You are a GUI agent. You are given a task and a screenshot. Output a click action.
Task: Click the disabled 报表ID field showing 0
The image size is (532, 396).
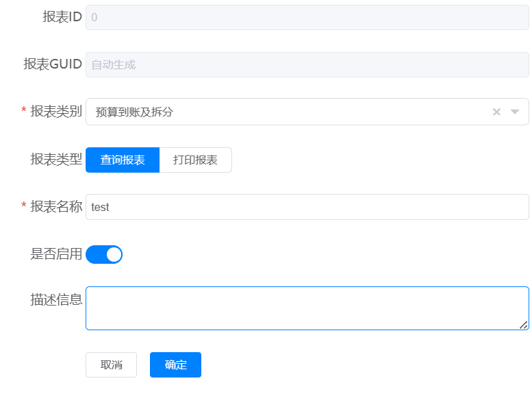307,17
